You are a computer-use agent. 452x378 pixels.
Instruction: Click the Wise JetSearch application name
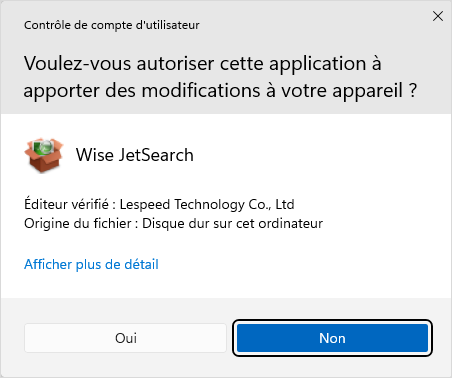tap(135, 155)
